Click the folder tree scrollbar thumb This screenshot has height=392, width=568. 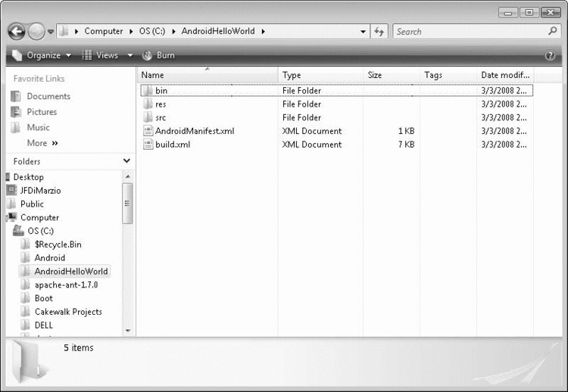click(x=127, y=204)
